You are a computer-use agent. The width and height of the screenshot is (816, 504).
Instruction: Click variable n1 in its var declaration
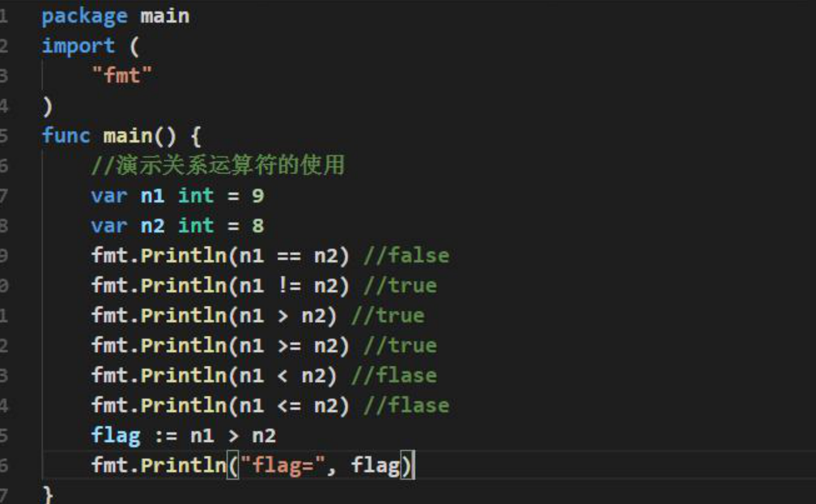pos(152,196)
